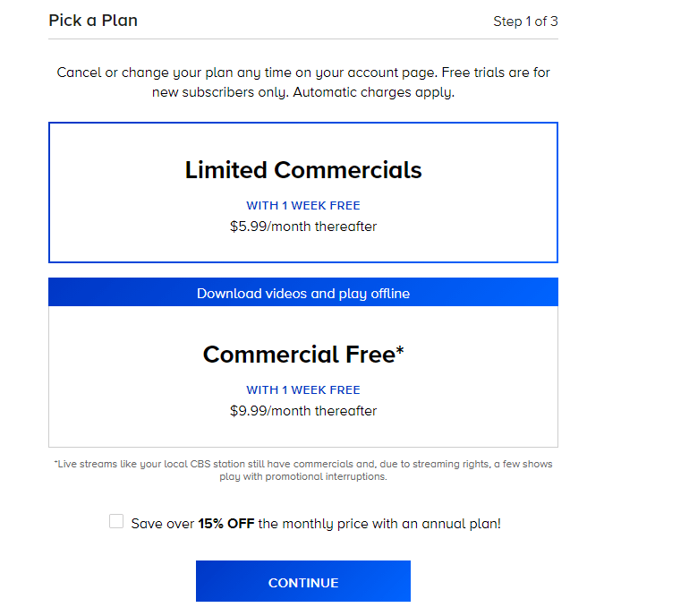Click the annual plan label text

(316, 524)
